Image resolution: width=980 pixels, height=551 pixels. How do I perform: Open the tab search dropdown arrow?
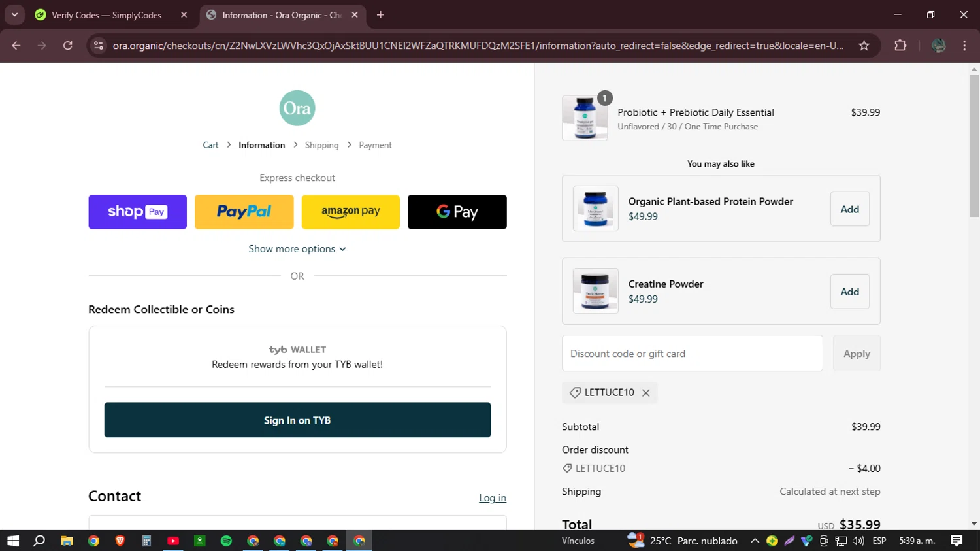[14, 15]
